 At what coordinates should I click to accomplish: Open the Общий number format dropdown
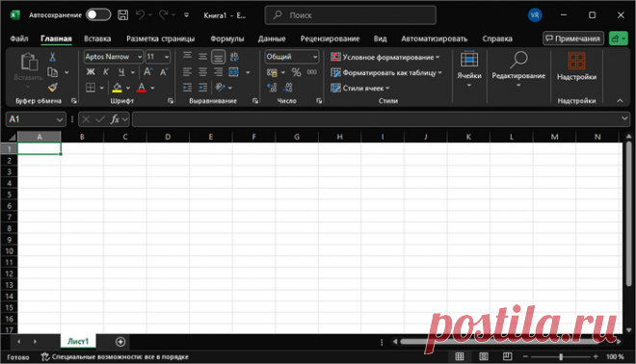click(x=315, y=57)
